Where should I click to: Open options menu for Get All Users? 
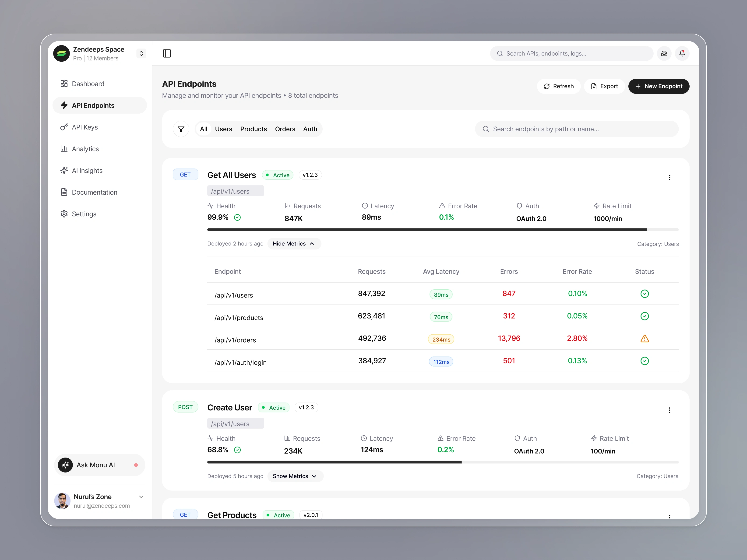point(669,178)
